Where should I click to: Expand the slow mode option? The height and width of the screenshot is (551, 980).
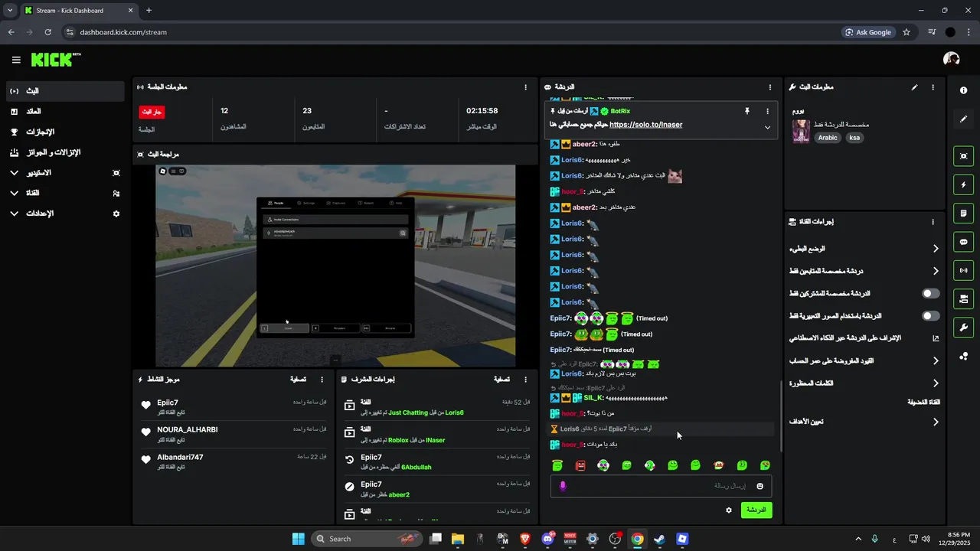click(864, 249)
